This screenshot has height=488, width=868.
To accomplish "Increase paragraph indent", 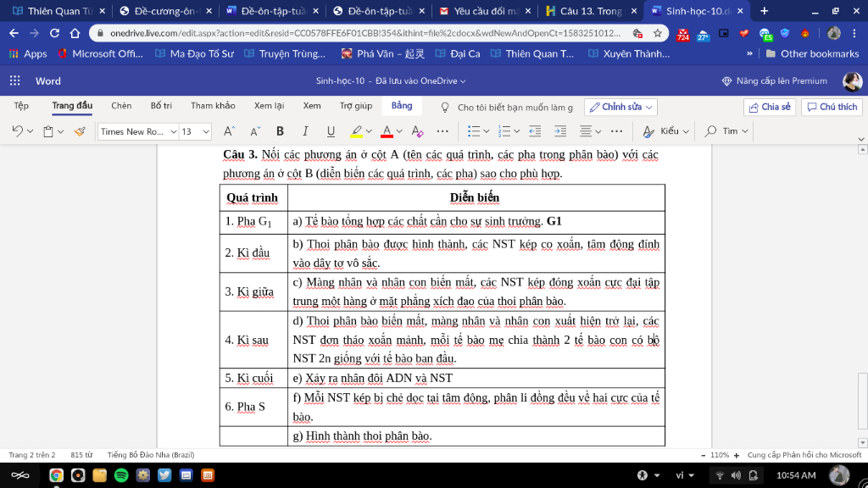I will pos(560,131).
